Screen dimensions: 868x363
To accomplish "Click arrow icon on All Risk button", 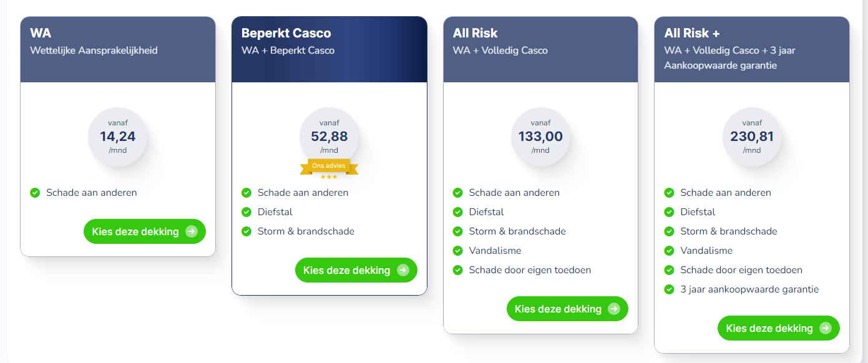I will pyautogui.click(x=614, y=309).
